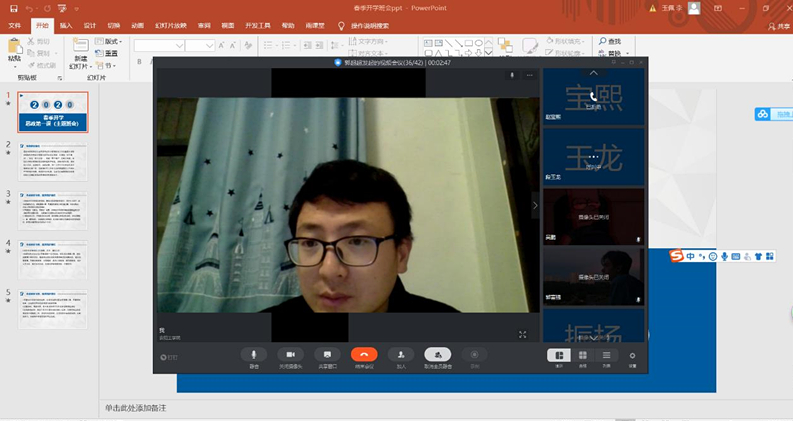The height and width of the screenshot is (421, 793).
Task: Click the 操作说明搜索 tell-me search box
Action: click(x=370, y=26)
